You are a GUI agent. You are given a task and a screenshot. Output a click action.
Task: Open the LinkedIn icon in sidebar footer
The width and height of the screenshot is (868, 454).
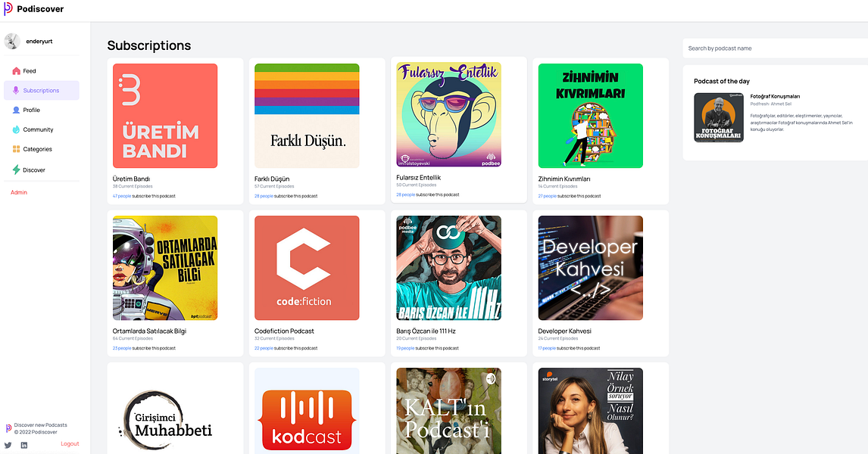click(23, 445)
